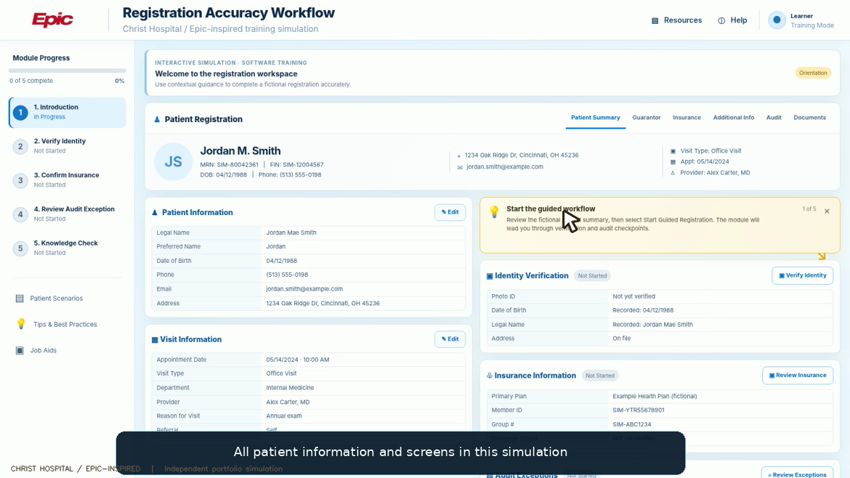Viewport: 850px width, 478px height.
Task: Click the Tips lightbulb icon in sidebar
Action: click(21, 324)
